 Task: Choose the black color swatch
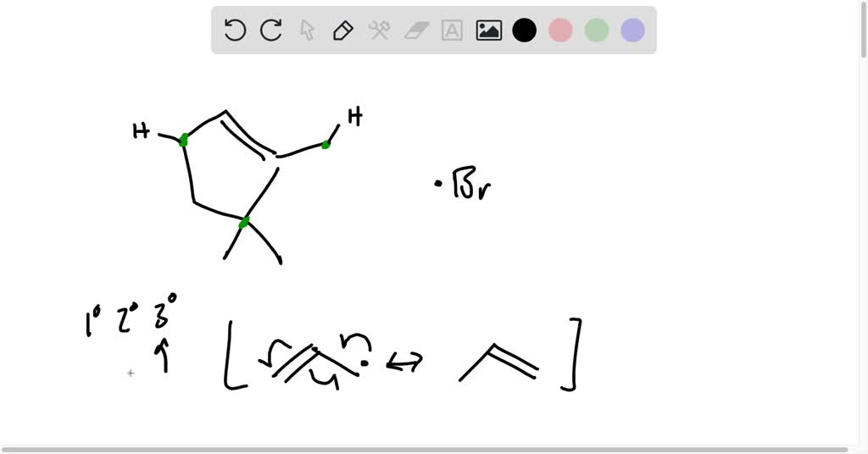tap(524, 30)
